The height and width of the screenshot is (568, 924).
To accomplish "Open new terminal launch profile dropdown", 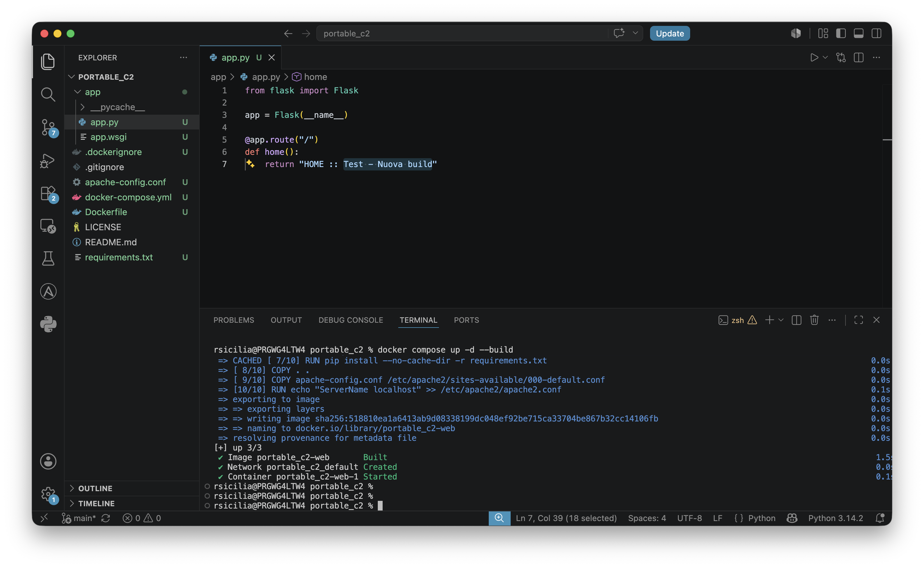I will [x=781, y=320].
